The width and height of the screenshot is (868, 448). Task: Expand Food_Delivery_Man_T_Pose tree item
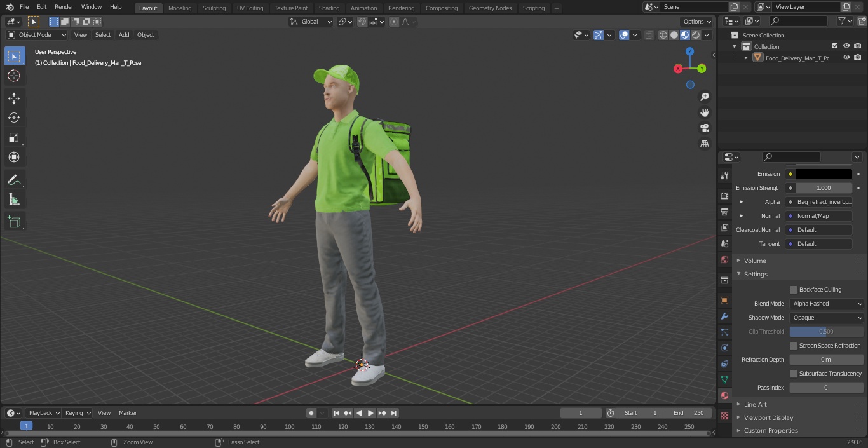tap(746, 58)
